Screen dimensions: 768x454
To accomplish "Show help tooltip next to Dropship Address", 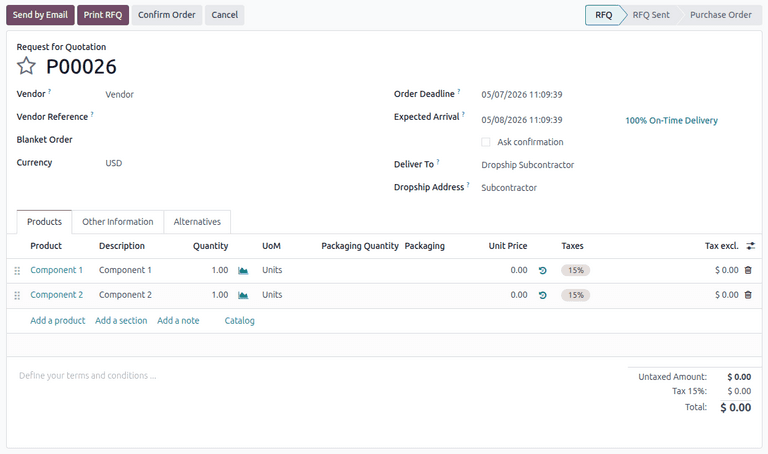I will pyautogui.click(x=468, y=185).
